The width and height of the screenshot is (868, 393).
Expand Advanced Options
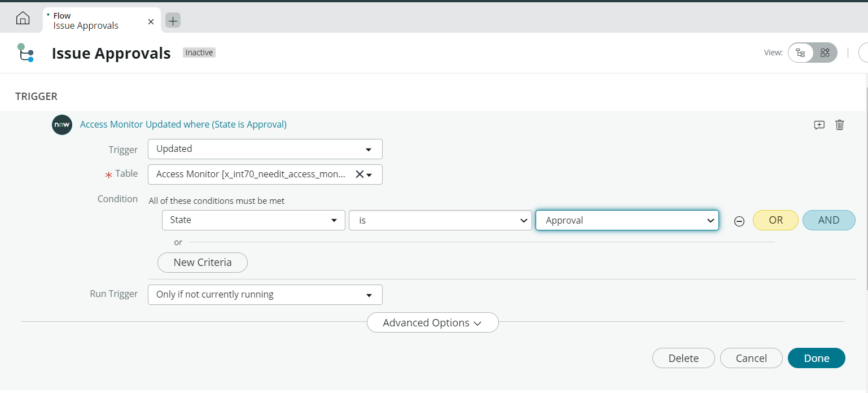point(432,322)
